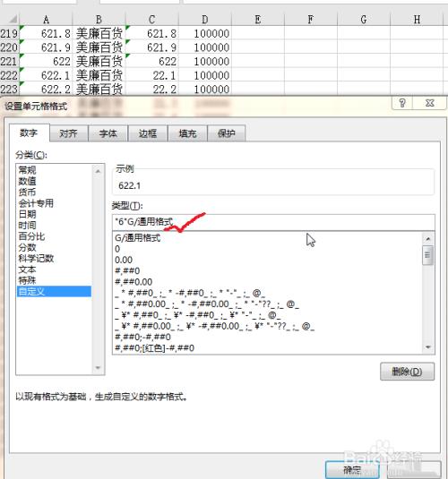Select 货币 category
This screenshot has height=479, width=448.
[x=55, y=192]
